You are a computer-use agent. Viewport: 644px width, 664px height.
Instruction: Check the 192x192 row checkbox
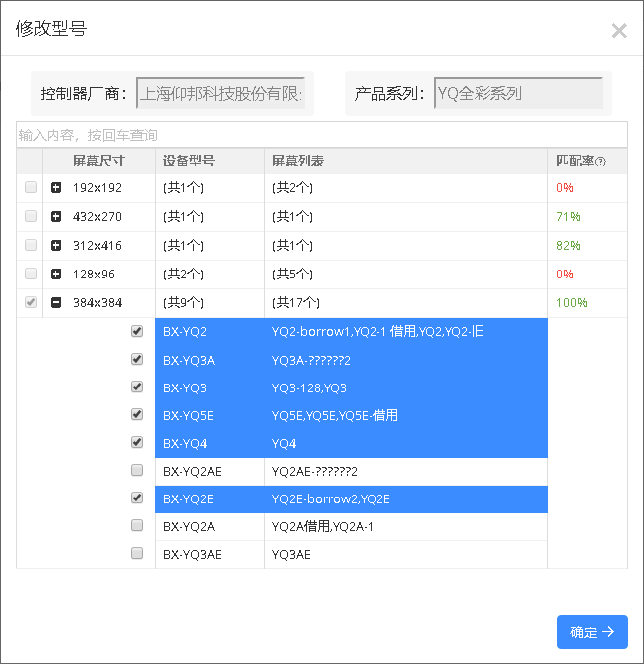(x=31, y=187)
